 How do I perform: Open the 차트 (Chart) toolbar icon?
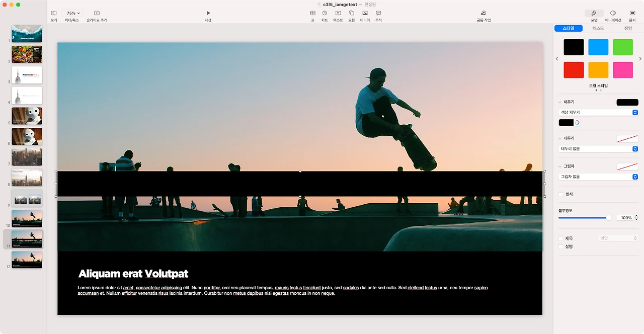tap(325, 13)
